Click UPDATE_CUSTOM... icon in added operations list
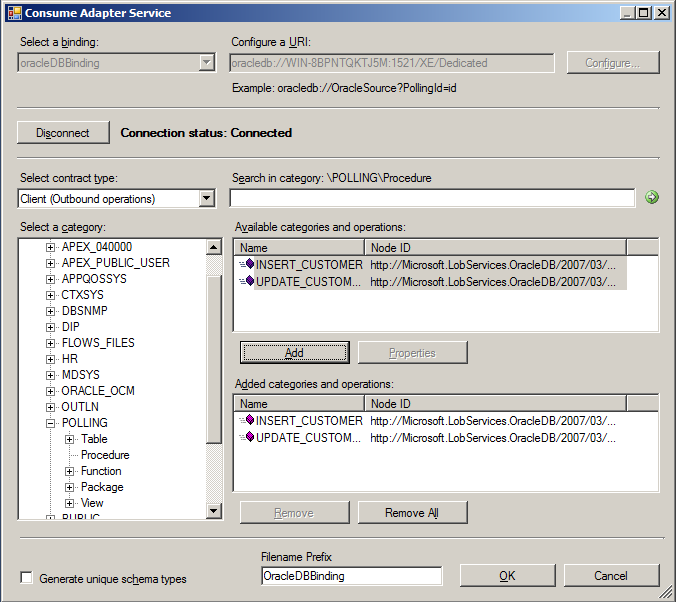676x602 pixels. [247, 437]
